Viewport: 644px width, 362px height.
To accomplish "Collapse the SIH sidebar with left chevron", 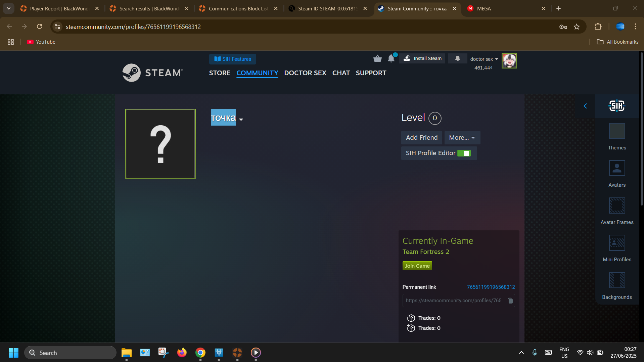I will pyautogui.click(x=585, y=106).
